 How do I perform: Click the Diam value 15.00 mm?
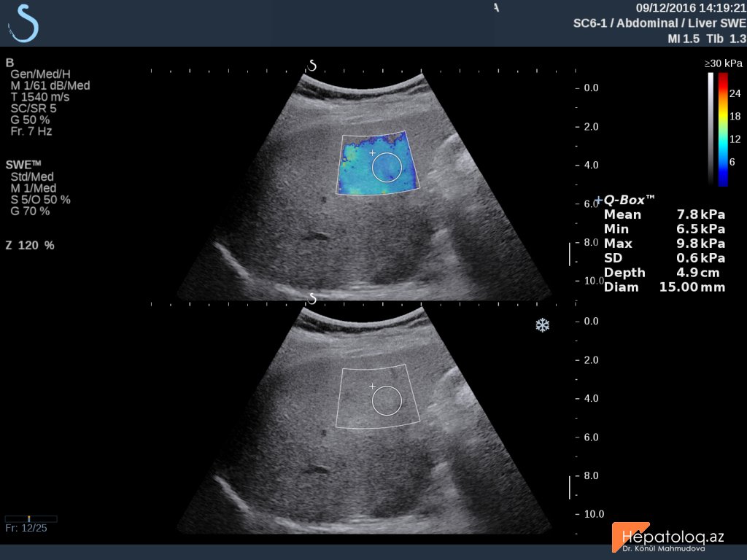(x=692, y=287)
